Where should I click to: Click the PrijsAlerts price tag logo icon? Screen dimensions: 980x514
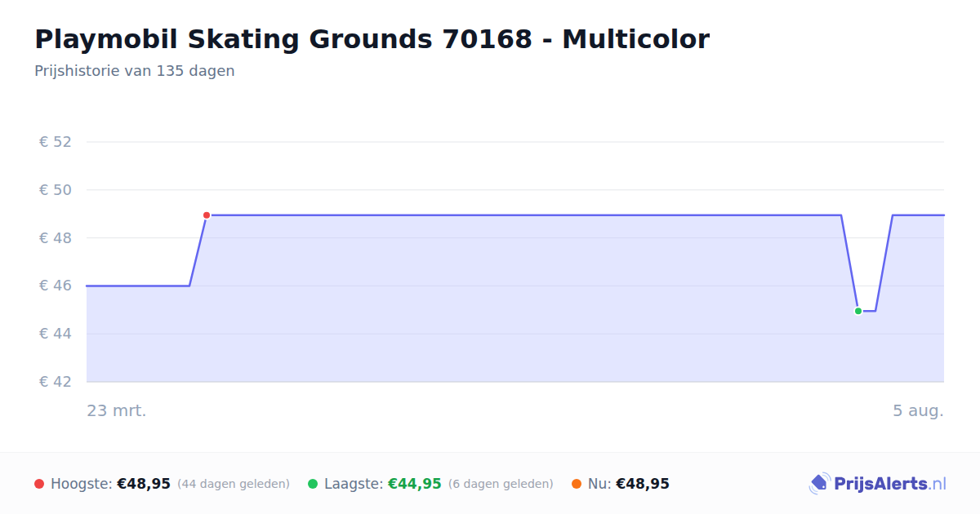pyautogui.click(x=819, y=484)
